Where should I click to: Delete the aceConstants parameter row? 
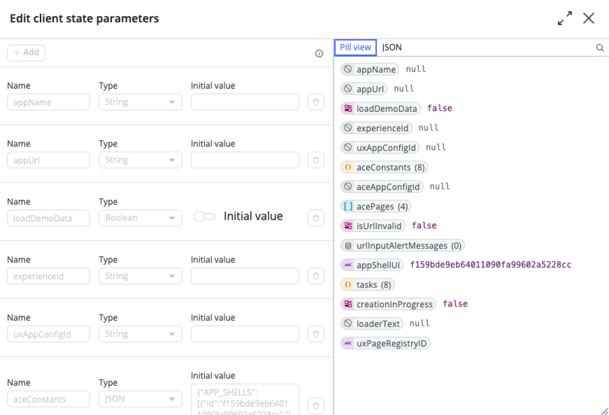[x=316, y=406]
